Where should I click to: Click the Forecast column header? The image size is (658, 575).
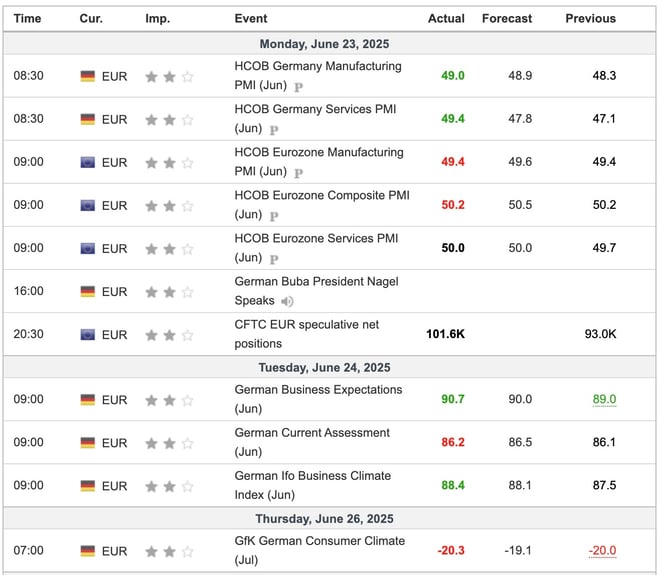(x=507, y=18)
